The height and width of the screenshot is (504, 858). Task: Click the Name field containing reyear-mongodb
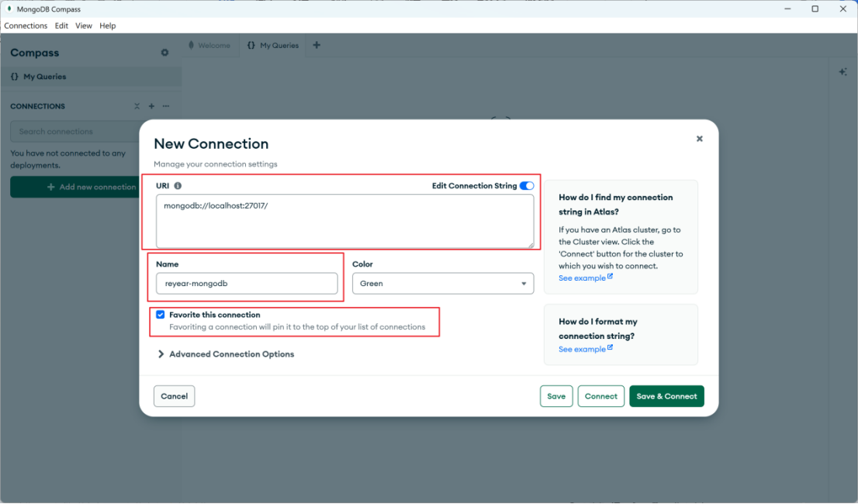pos(247,283)
